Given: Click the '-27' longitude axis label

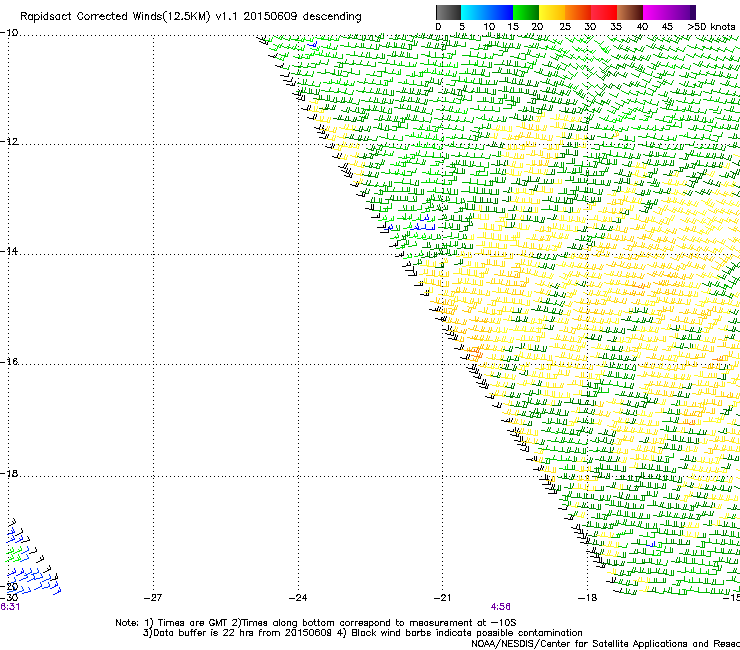Looking at the screenshot, I should point(153,598).
